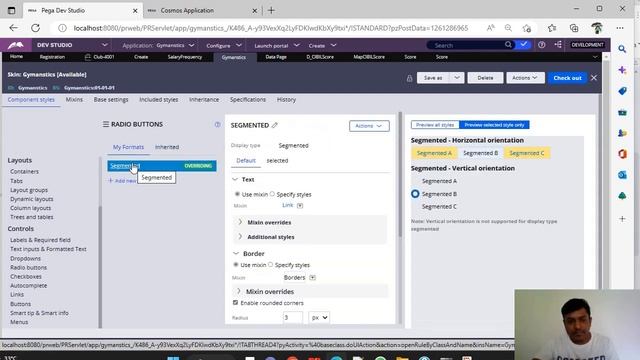Select Use mixin radio under Border

coord(236,264)
